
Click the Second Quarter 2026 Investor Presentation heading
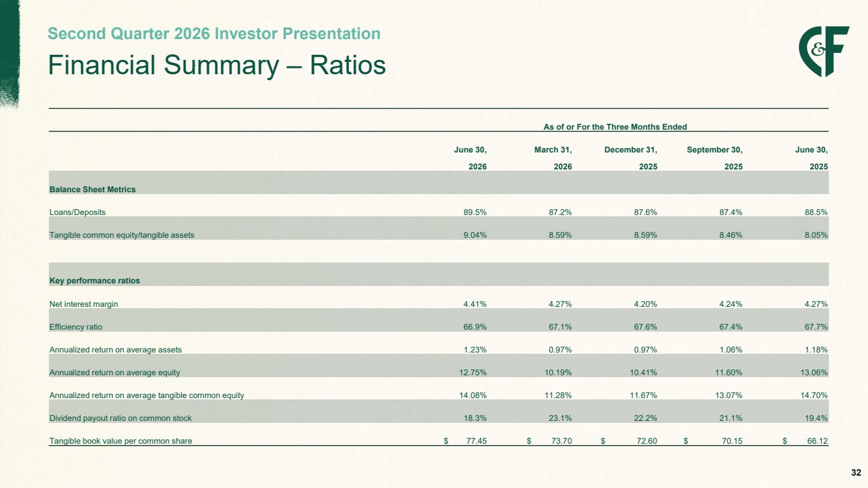pos(214,34)
